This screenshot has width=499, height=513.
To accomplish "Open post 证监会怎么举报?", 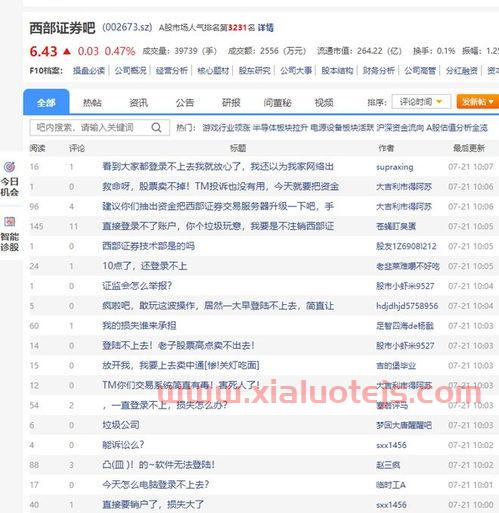I will (x=137, y=286).
